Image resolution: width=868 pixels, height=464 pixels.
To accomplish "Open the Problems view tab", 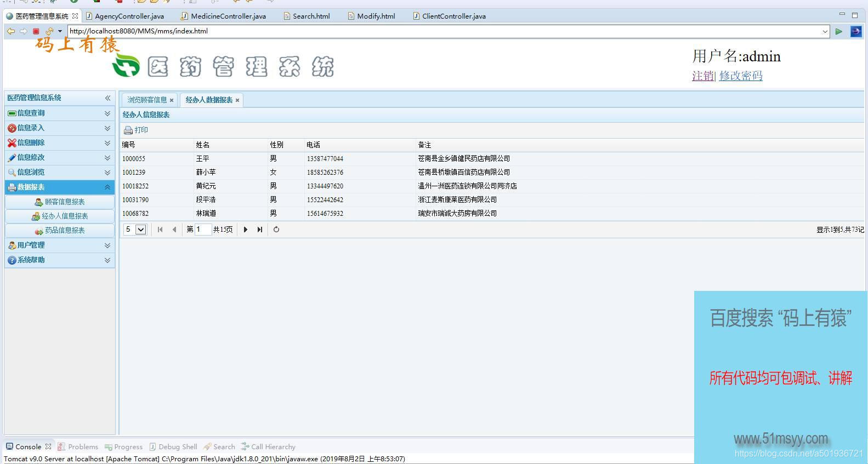I will point(78,447).
